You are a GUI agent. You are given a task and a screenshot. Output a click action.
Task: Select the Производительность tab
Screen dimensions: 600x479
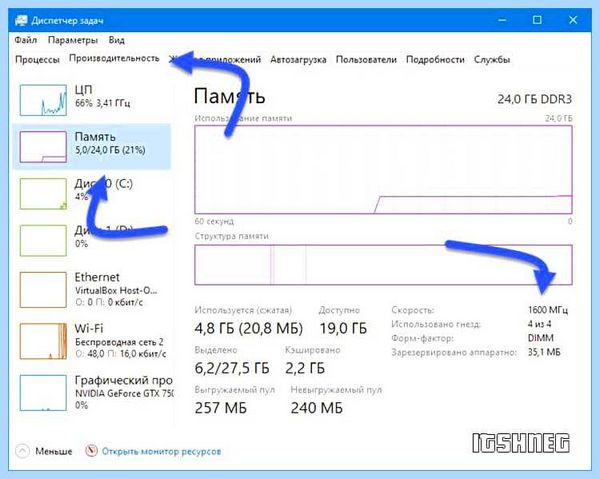coord(114,58)
